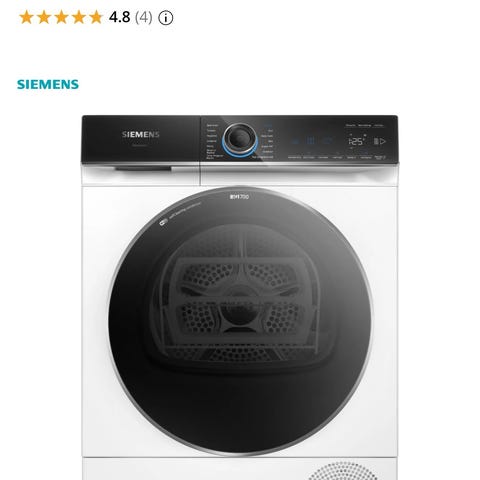The height and width of the screenshot is (480, 480).
Task: Click the condensate drawer handle on dryer
Action: [143, 169]
